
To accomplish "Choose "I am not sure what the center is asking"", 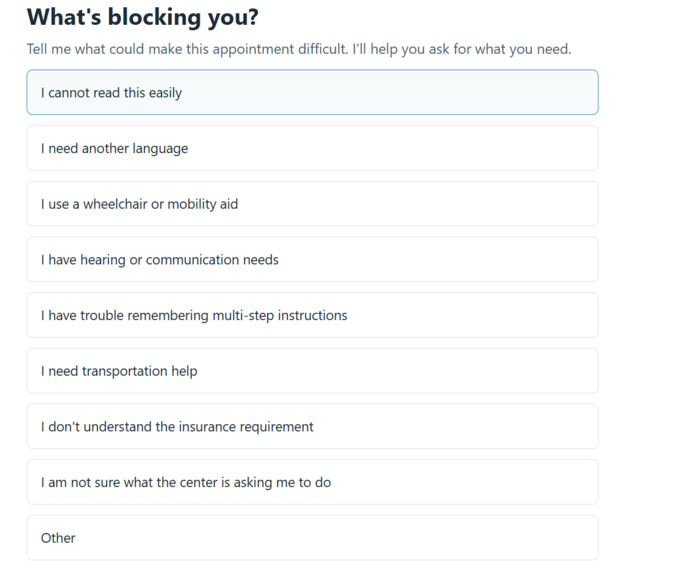I will click(x=312, y=482).
